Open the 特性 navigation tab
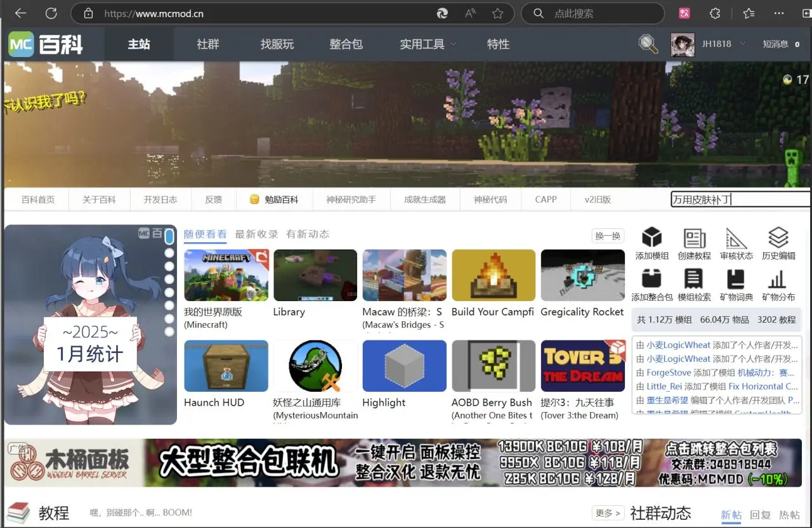This screenshot has width=812, height=528. click(x=498, y=44)
